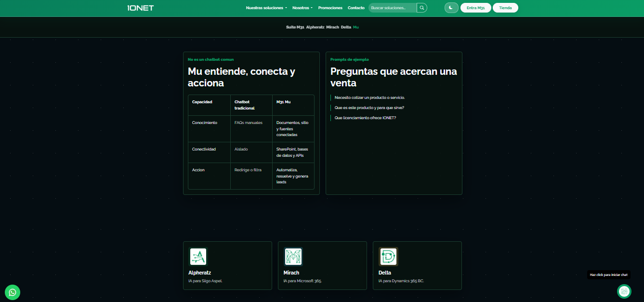Image resolution: width=644 pixels, height=302 pixels.
Task: Click the IONET logo
Action: (x=141, y=8)
